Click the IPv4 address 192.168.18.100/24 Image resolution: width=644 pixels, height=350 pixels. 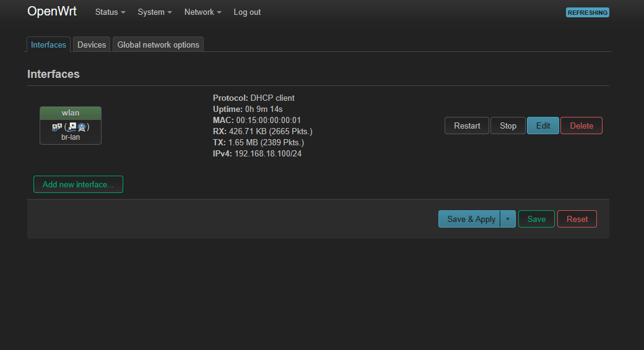pos(268,153)
